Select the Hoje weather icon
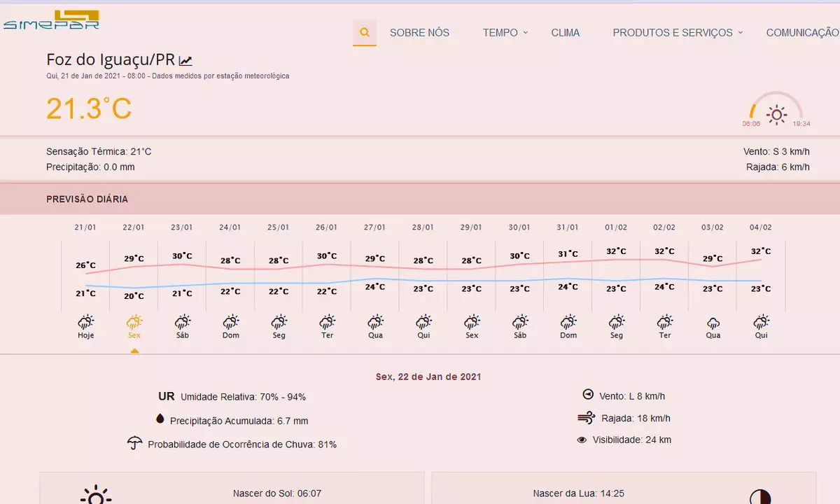Screen dimensions: 840x504 tap(86, 322)
